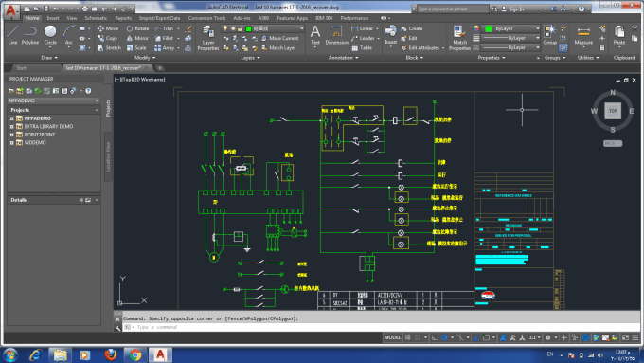Select the Line drawing tool

coord(12,35)
